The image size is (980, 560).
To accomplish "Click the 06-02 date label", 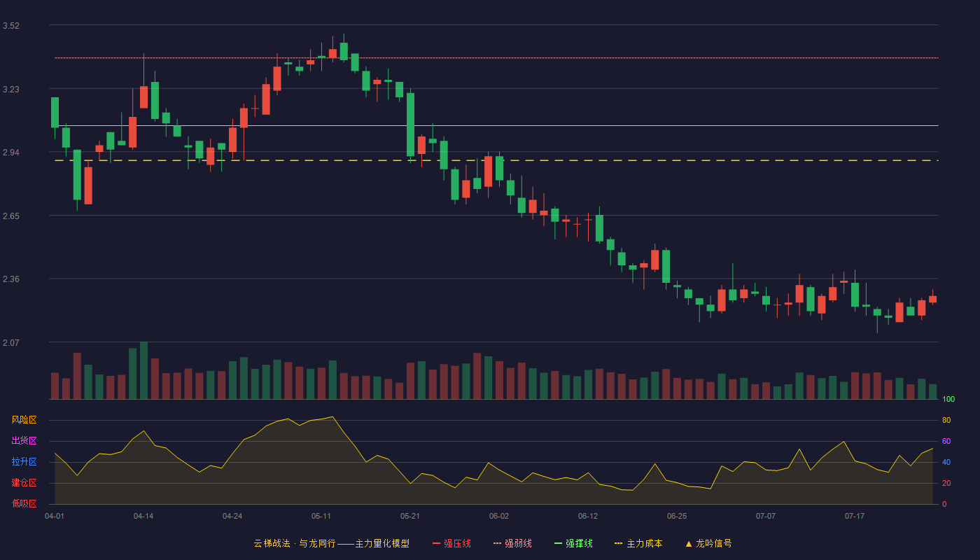I will 499,516.
